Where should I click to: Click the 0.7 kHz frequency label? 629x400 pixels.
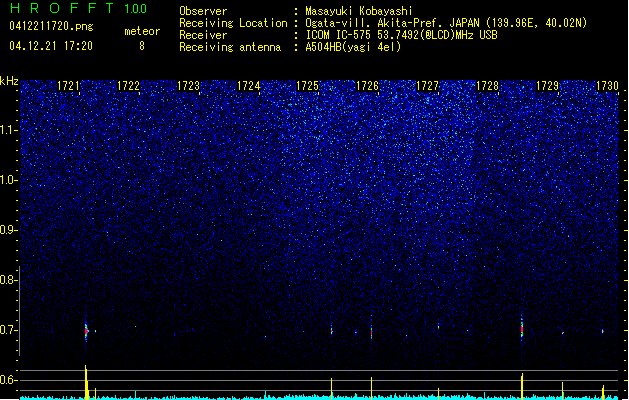[9, 330]
